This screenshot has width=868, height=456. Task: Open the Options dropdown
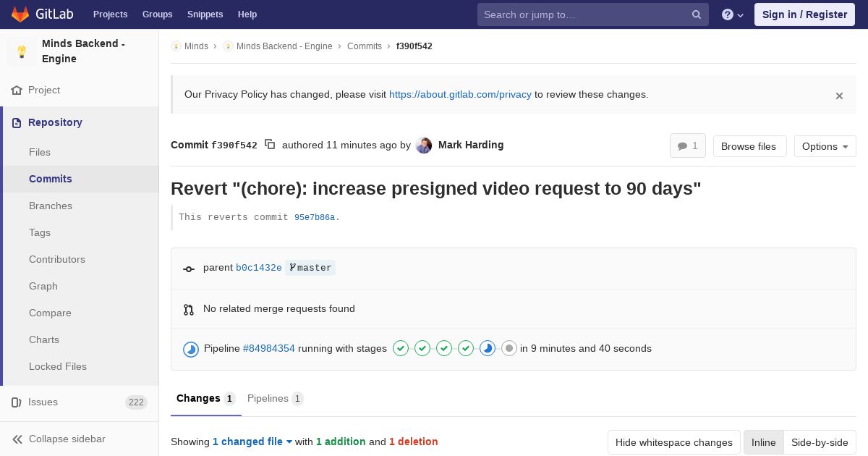(x=825, y=146)
